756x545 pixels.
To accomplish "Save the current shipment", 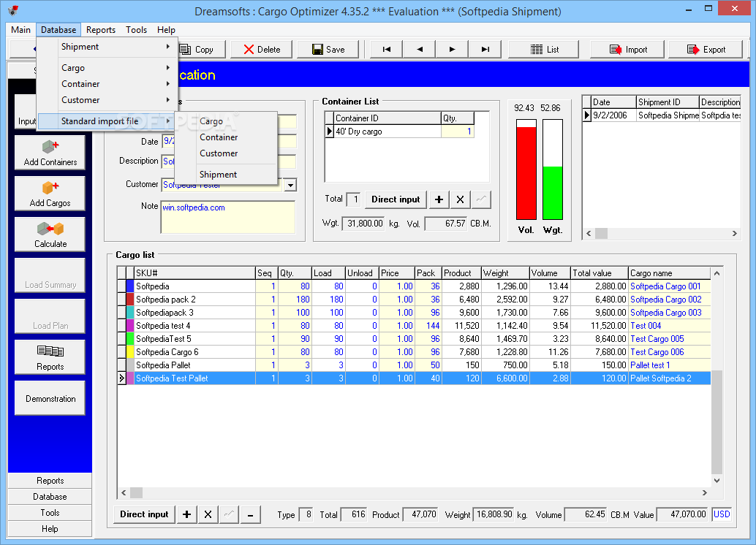I will 328,49.
